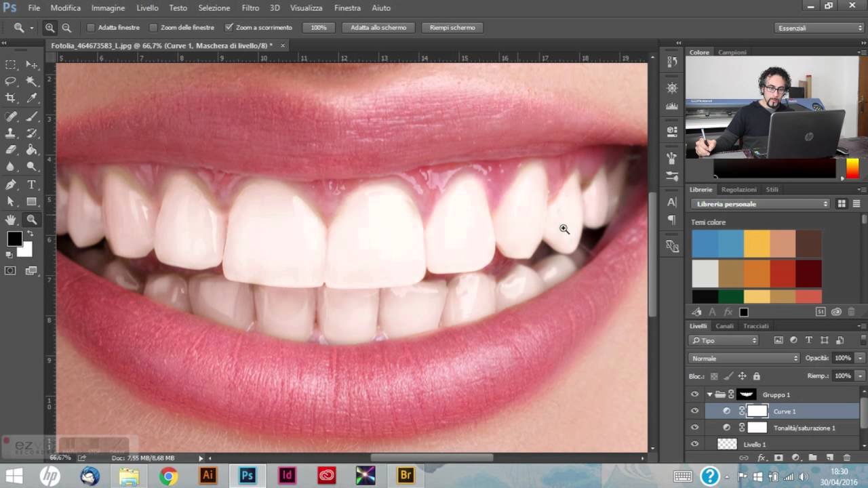The image size is (868, 488).
Task: Select the Rectangular Marquee tool
Action: (x=11, y=64)
